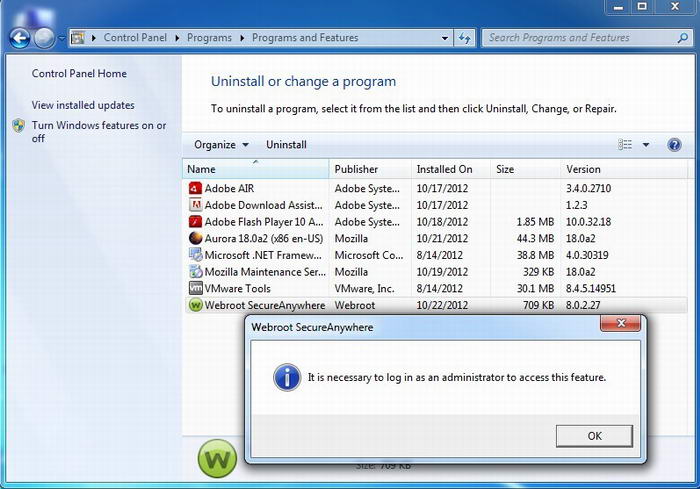Image resolution: width=700 pixels, height=489 pixels.
Task: Click the VMware Tools icon
Action: point(195,288)
